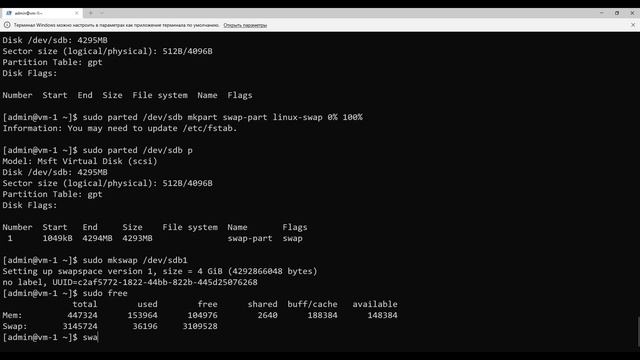Screen dimensions: 640x360
Task: Click the terminal tab's PowerShell icon
Action: (x=9, y=13)
